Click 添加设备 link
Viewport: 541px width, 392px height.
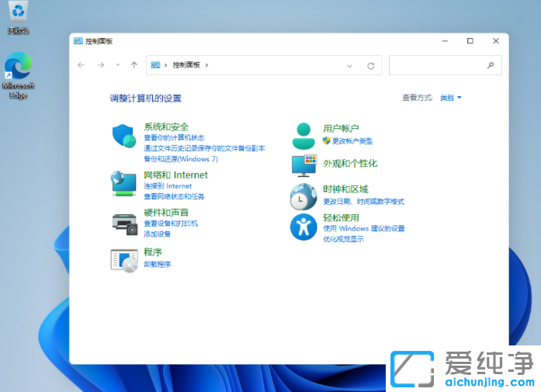coord(158,234)
